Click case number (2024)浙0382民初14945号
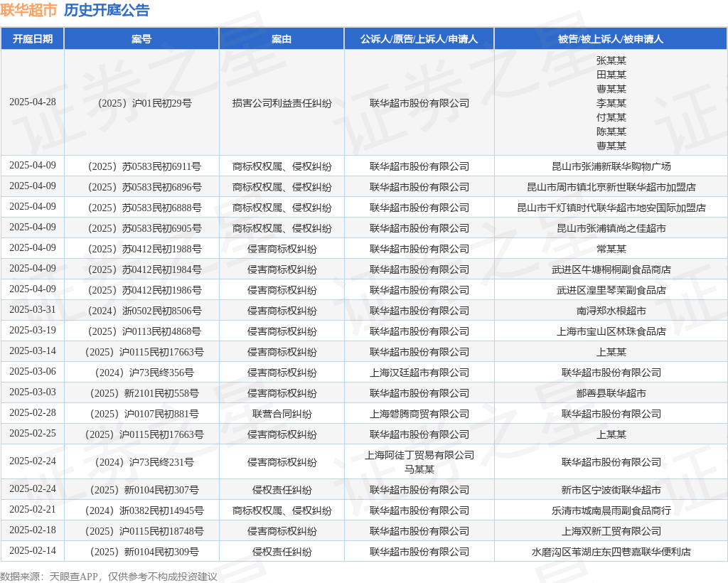 (144, 511)
